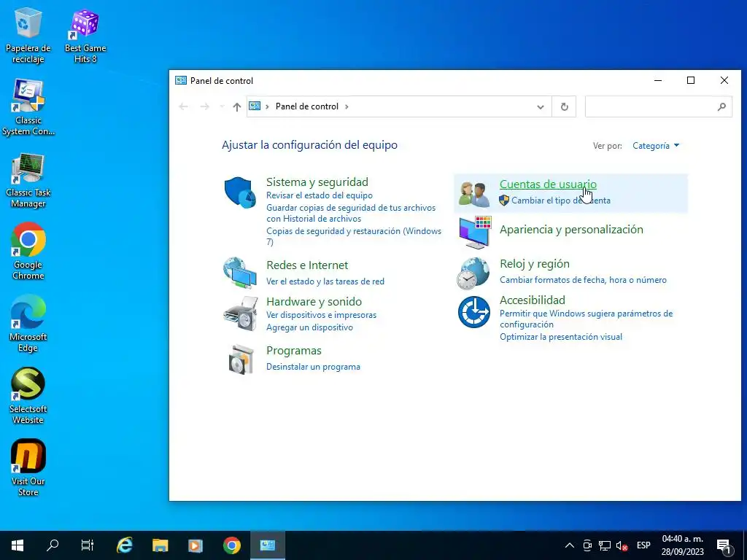This screenshot has height=560, width=747.
Task: Open Classic System Control desktop shortcut
Action: 28,108
